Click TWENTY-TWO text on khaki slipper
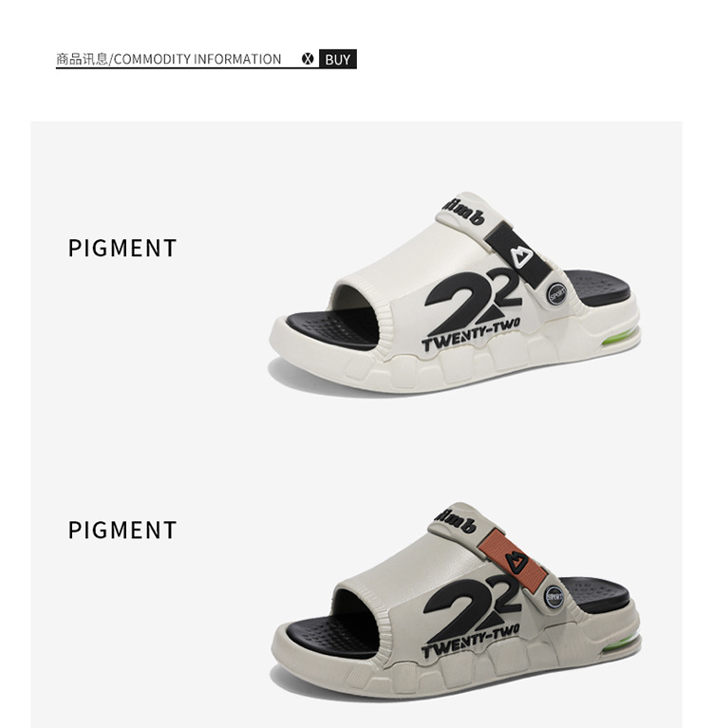This screenshot has width=712, height=728. 470,642
